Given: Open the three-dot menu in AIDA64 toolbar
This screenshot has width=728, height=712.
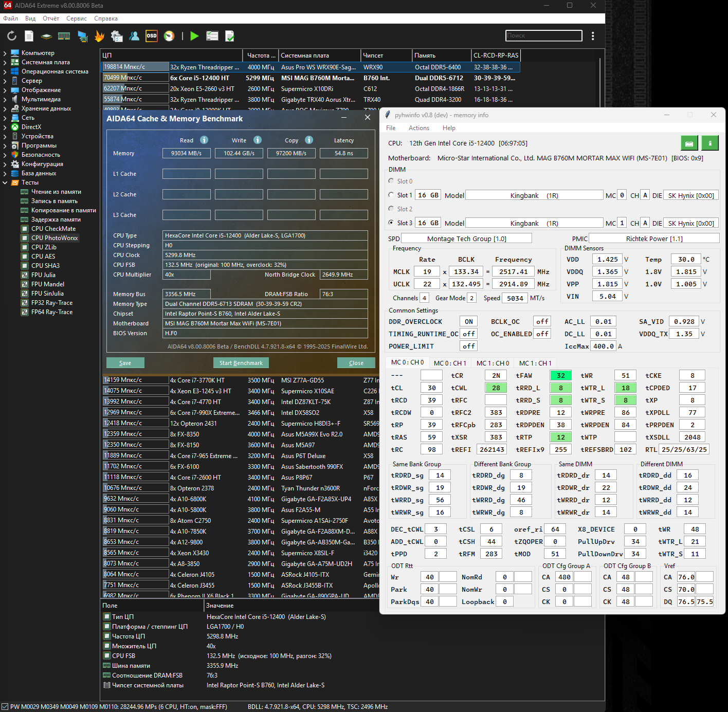Looking at the screenshot, I should 593,36.
